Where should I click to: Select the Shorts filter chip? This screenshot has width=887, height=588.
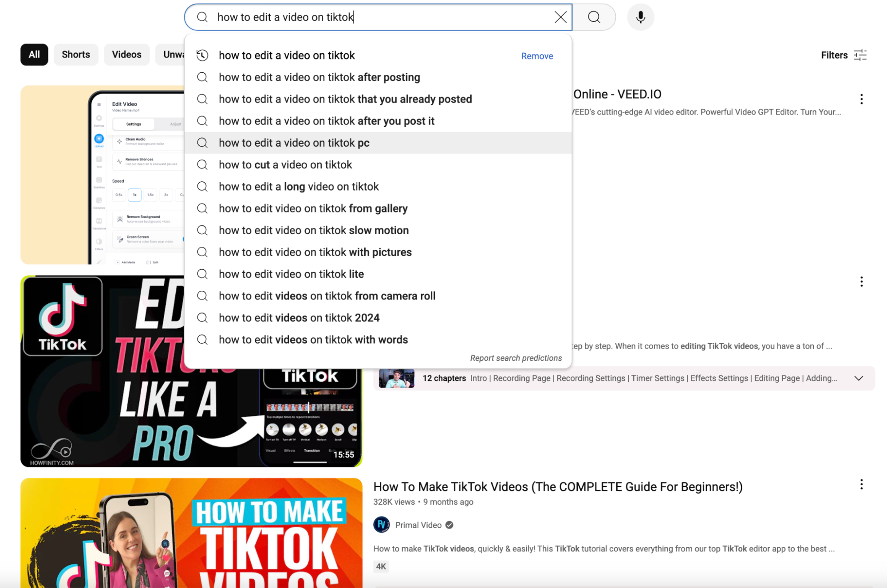(76, 55)
